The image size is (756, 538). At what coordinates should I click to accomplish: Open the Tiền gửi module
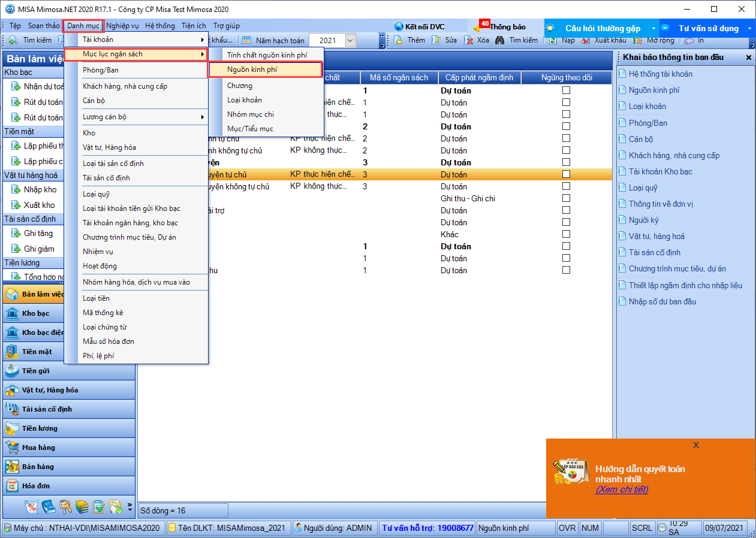click(69, 371)
